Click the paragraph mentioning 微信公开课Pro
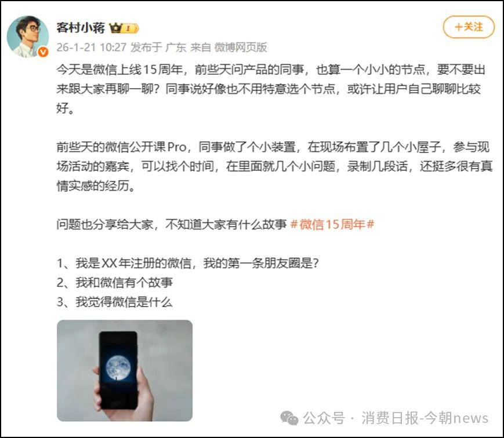 tap(274, 166)
